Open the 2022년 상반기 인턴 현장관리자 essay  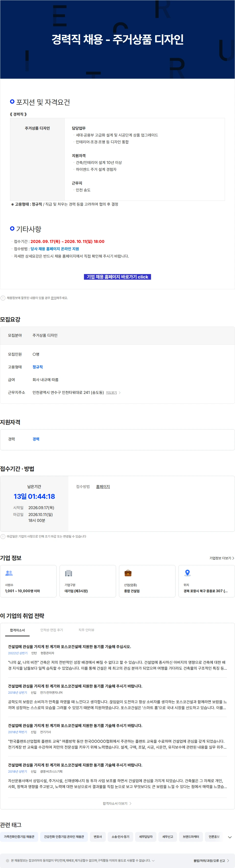click(117, 657)
